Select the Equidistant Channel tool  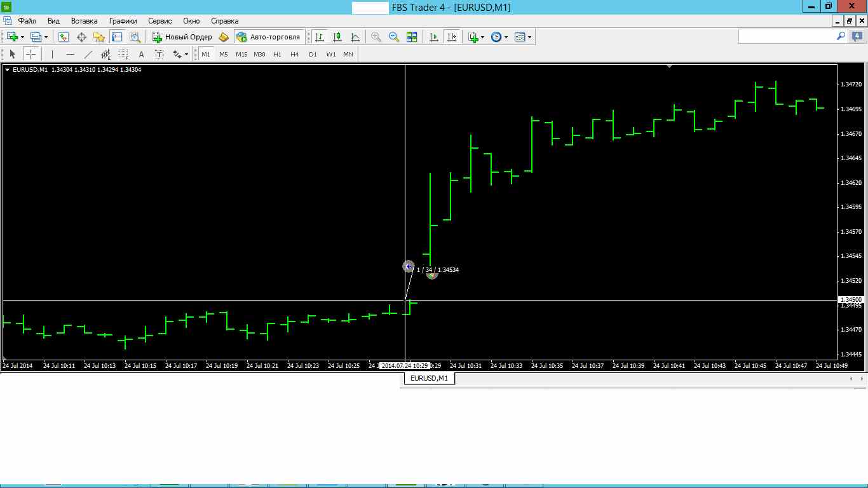tap(106, 54)
